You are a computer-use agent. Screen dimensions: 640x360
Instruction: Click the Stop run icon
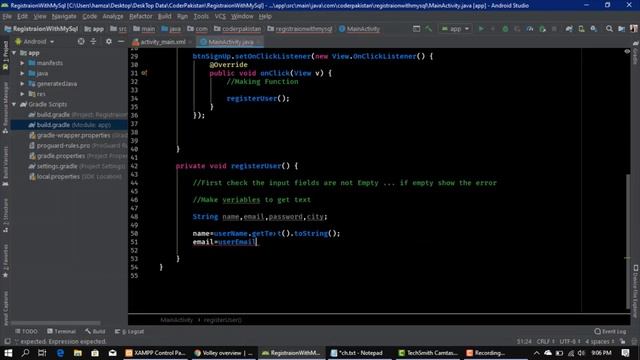click(554, 29)
